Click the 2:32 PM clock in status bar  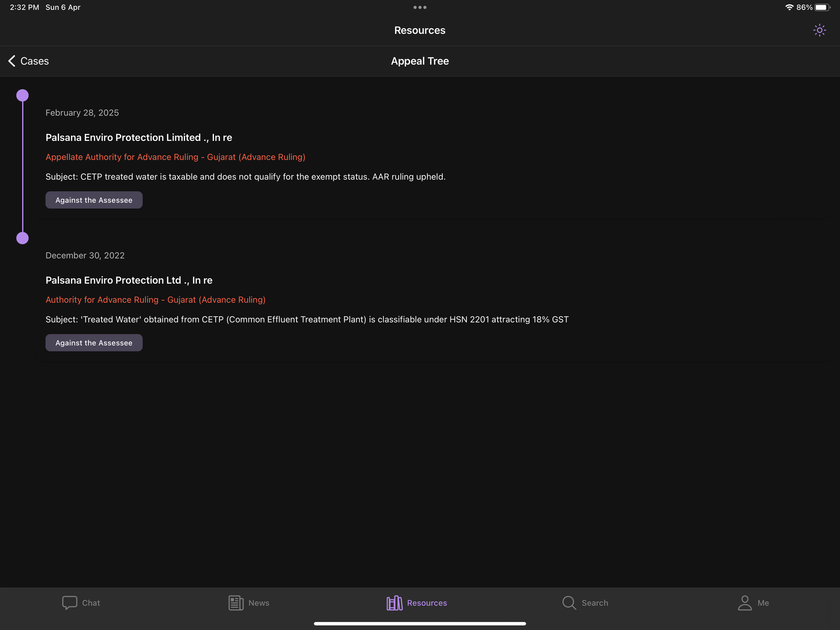pos(25,7)
